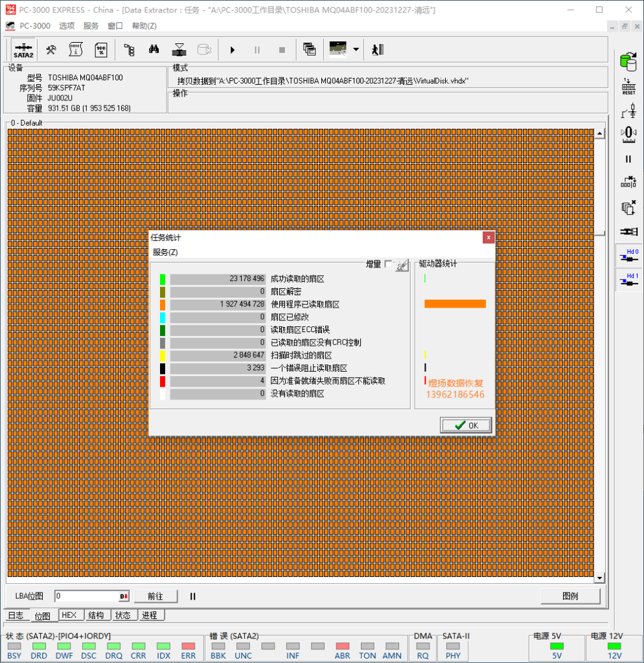The image size is (644, 663).
Task: Click the 图例 legend button
Action: pyautogui.click(x=570, y=596)
